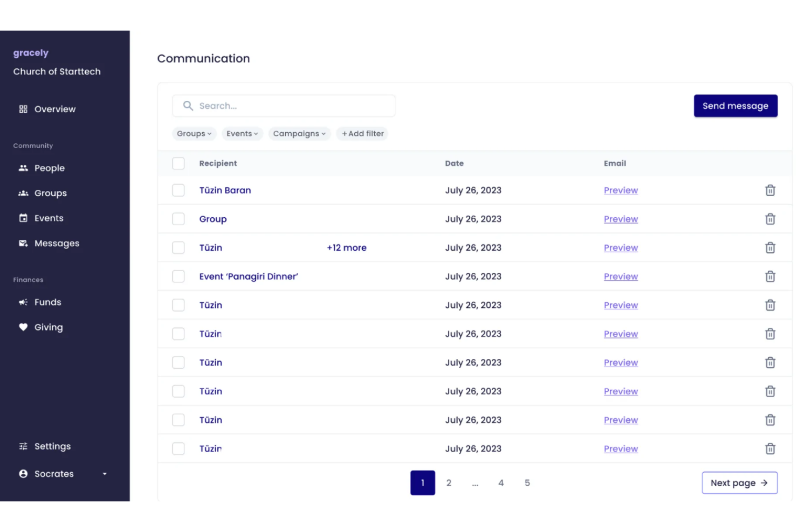
Task: Check the select-all checkbox in table header
Action: tap(178, 163)
